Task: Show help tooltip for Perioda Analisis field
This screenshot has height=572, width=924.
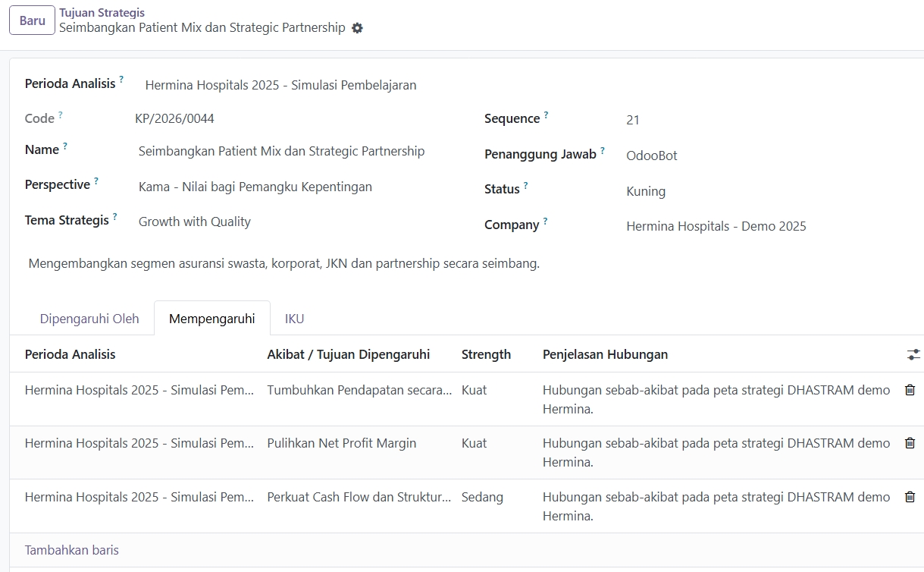Action: pyautogui.click(x=121, y=79)
